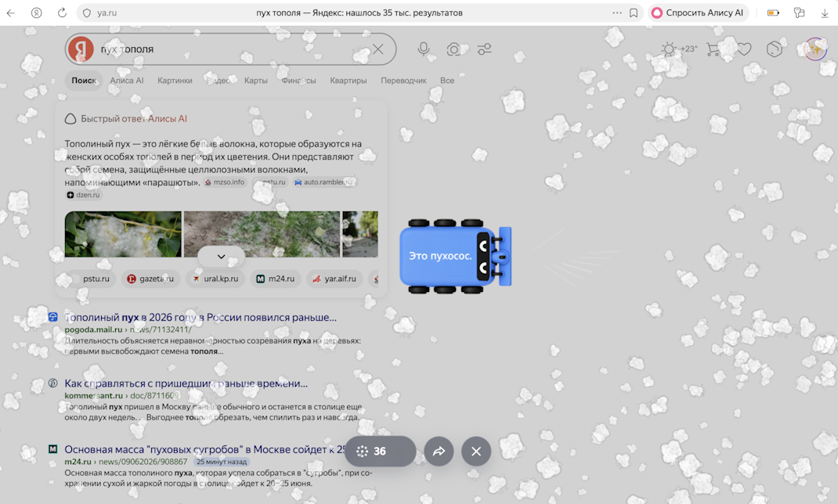Share the fluff game with arrow button

439,451
